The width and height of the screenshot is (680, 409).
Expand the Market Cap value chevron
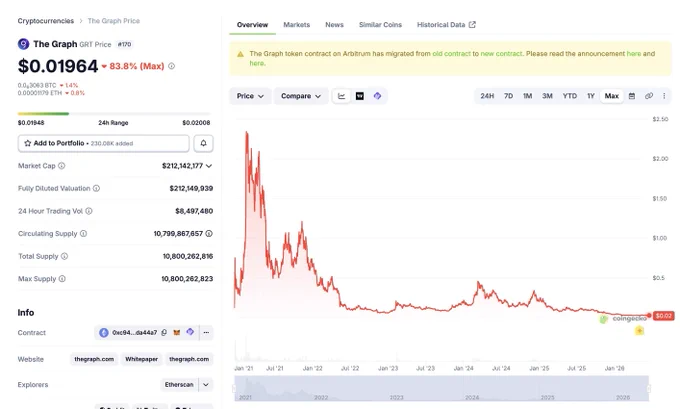point(209,166)
